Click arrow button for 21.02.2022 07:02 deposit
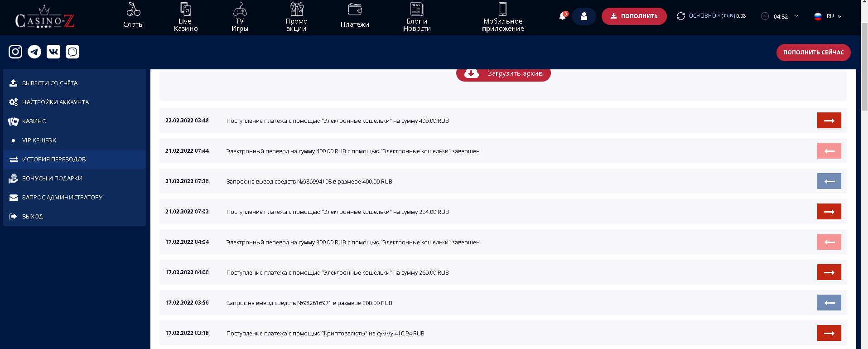 pyautogui.click(x=829, y=212)
